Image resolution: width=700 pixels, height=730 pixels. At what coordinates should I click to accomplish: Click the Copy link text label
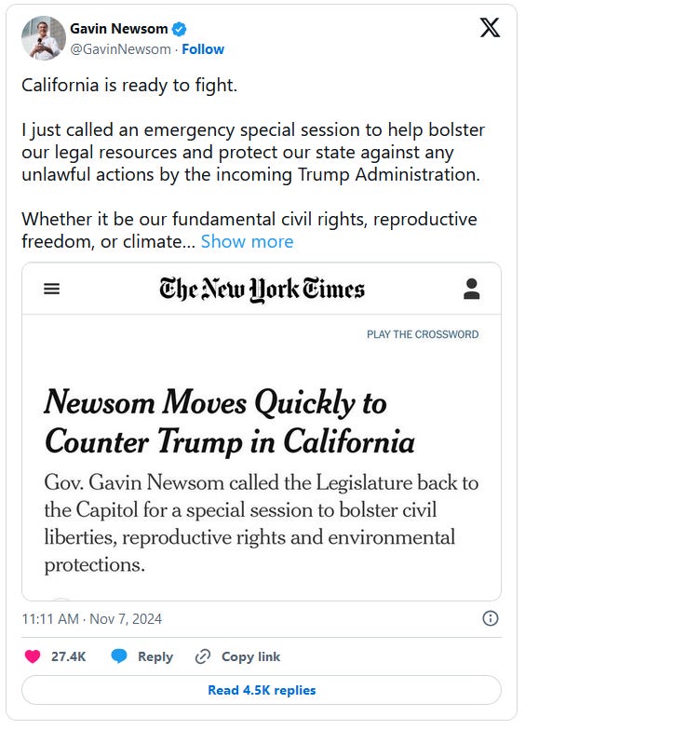pyautogui.click(x=250, y=656)
